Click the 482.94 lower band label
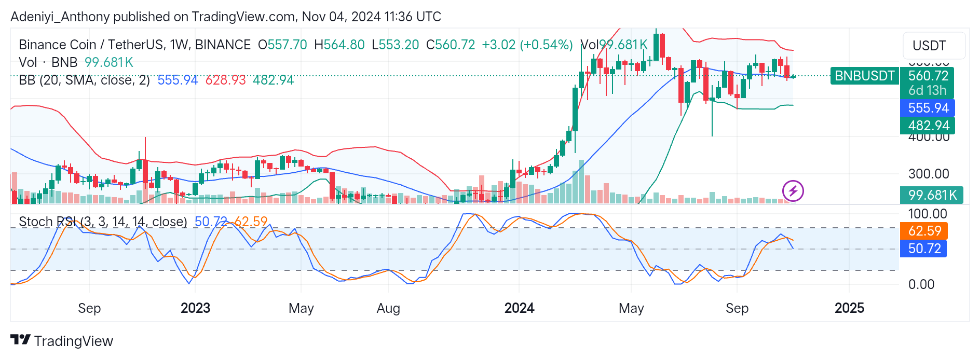This screenshot has height=358, width=980. tap(928, 126)
